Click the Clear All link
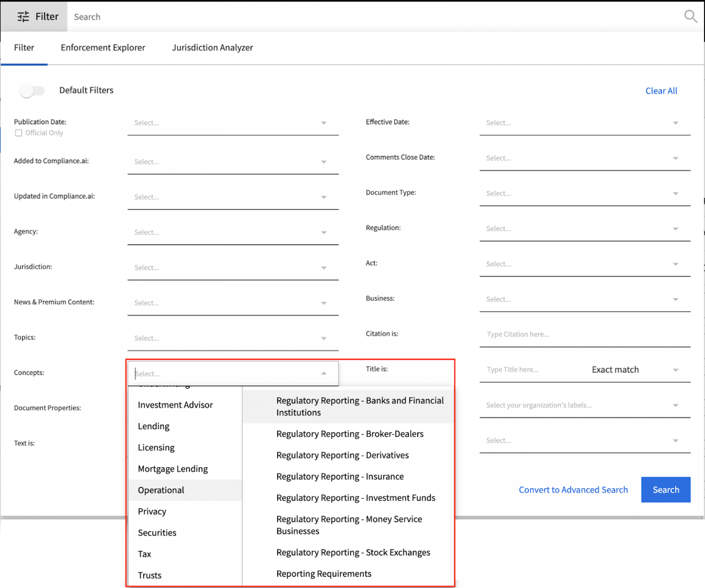 [x=661, y=91]
